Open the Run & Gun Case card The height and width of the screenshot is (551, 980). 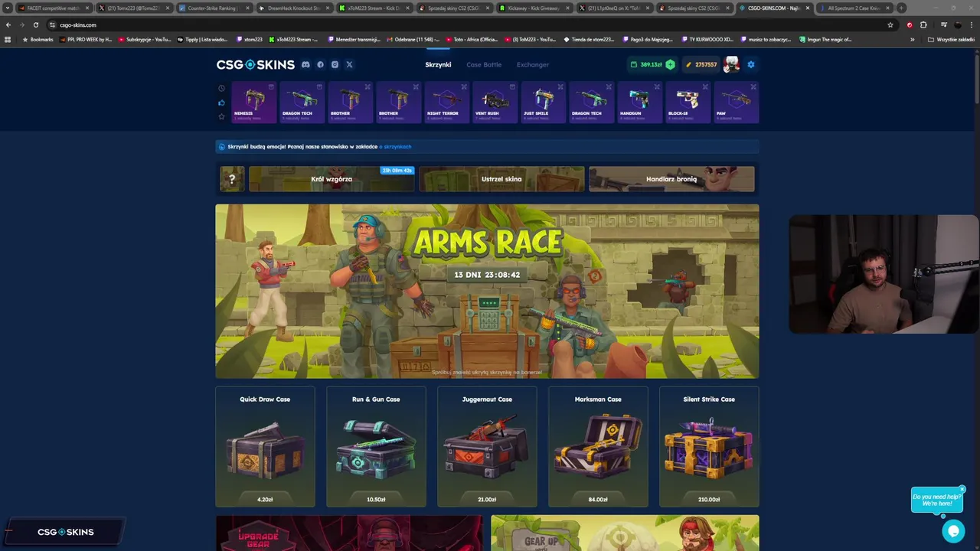(376, 447)
